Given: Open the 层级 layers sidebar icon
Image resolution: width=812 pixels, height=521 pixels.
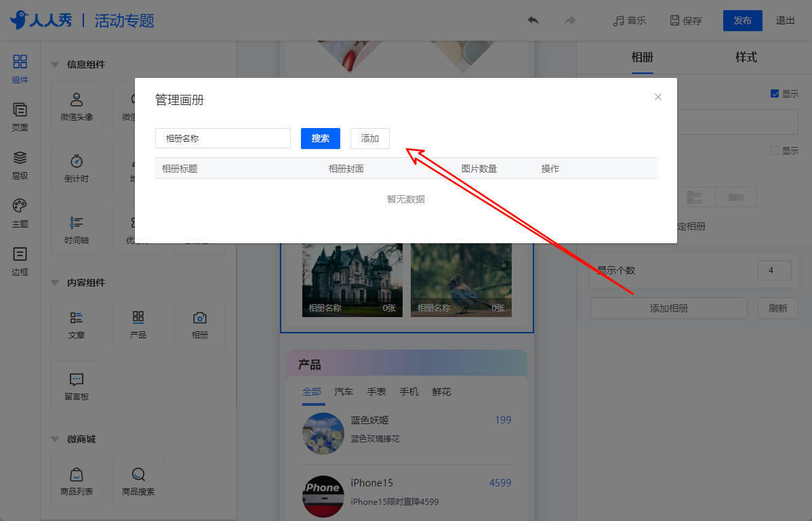Looking at the screenshot, I should [x=20, y=165].
